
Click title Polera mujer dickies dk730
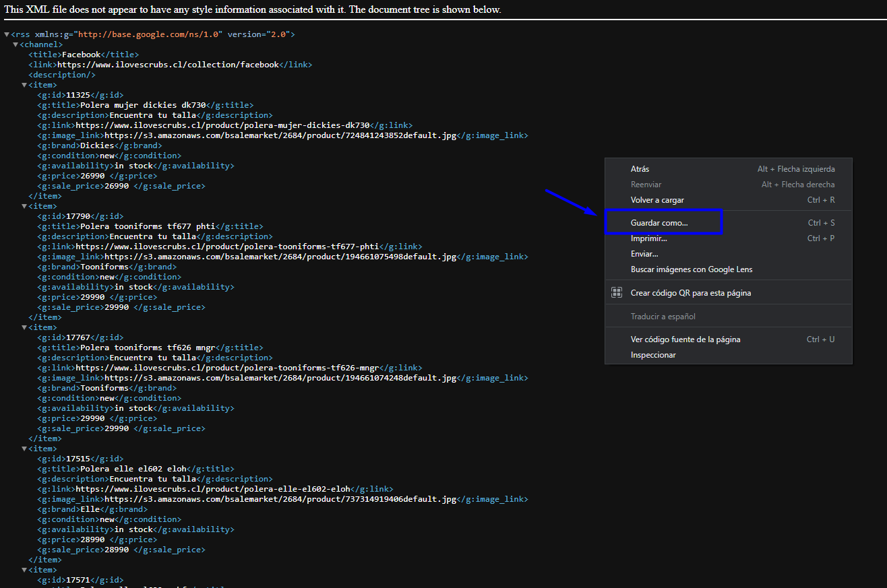143,105
